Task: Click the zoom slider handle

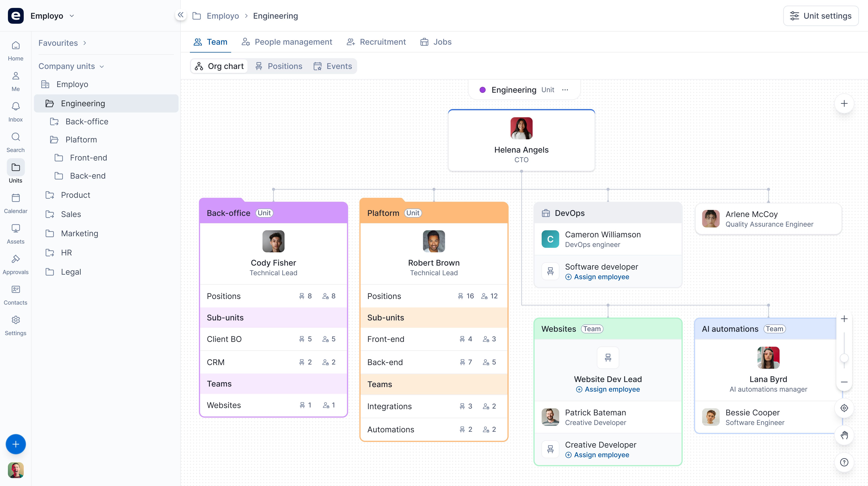Action: (x=844, y=358)
